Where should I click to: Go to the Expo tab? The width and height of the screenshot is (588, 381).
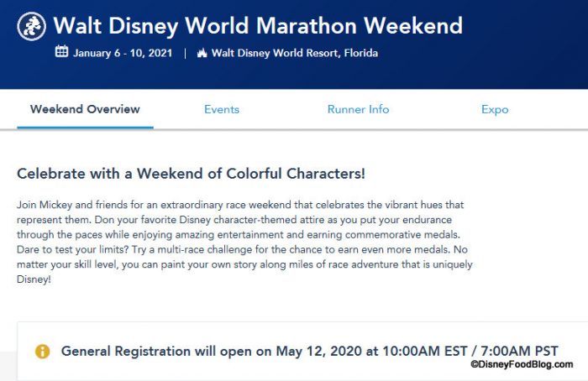coord(495,109)
